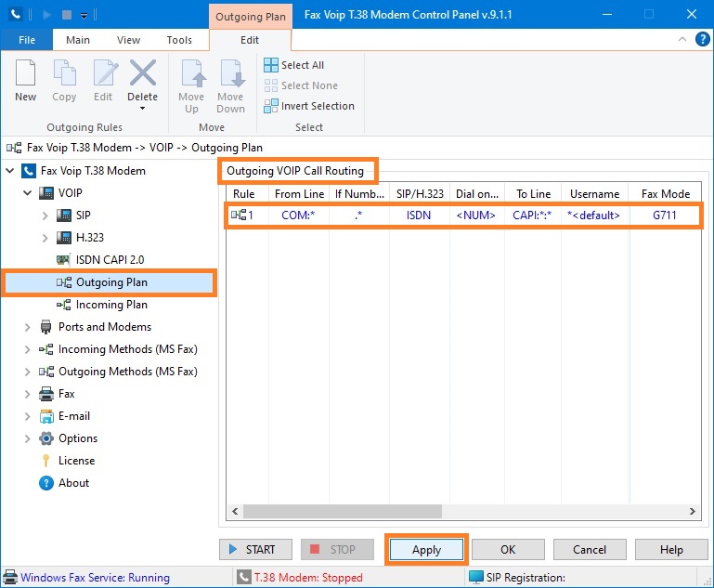Expand Incoming Methods (MS Fax) node

tap(27, 349)
